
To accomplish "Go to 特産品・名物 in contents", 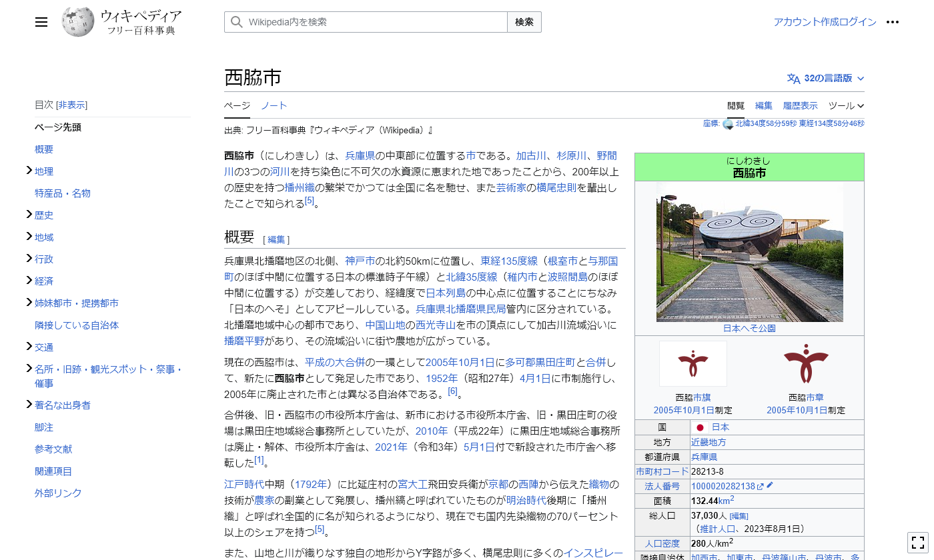I will click(x=63, y=193).
